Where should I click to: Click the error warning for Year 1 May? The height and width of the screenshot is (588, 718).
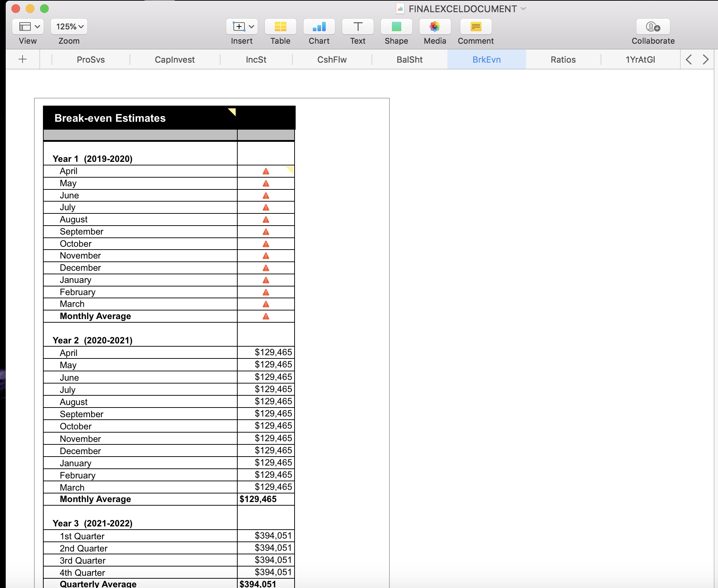[266, 183]
